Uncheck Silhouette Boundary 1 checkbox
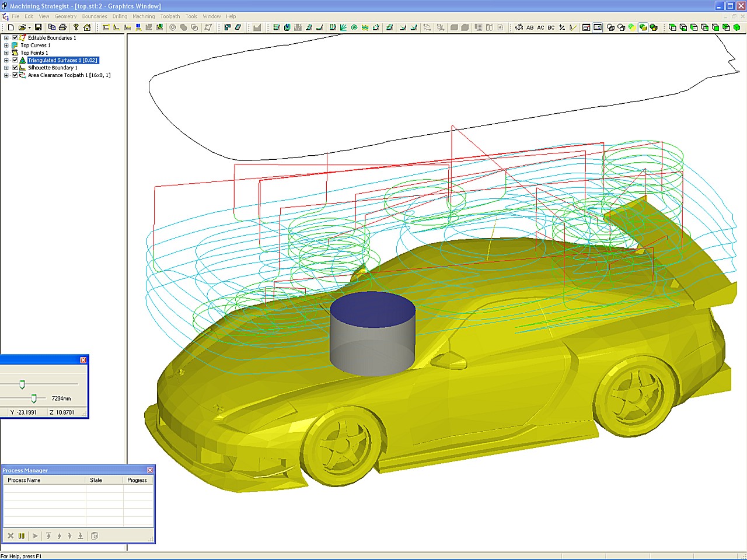Screen dimensions: 747x560 [x=15, y=68]
